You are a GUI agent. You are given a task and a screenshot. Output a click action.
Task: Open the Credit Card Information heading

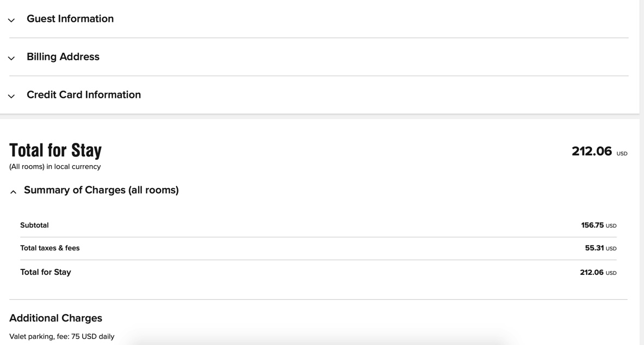[x=84, y=95]
